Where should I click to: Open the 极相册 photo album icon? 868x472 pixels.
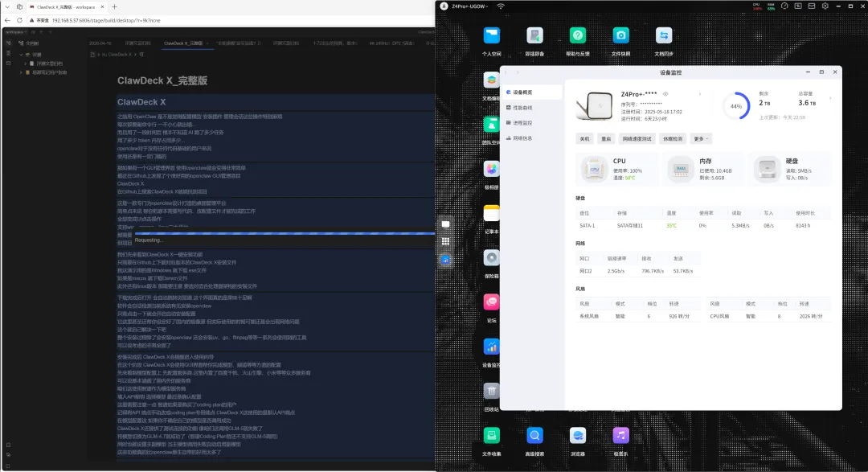pyautogui.click(x=492, y=169)
